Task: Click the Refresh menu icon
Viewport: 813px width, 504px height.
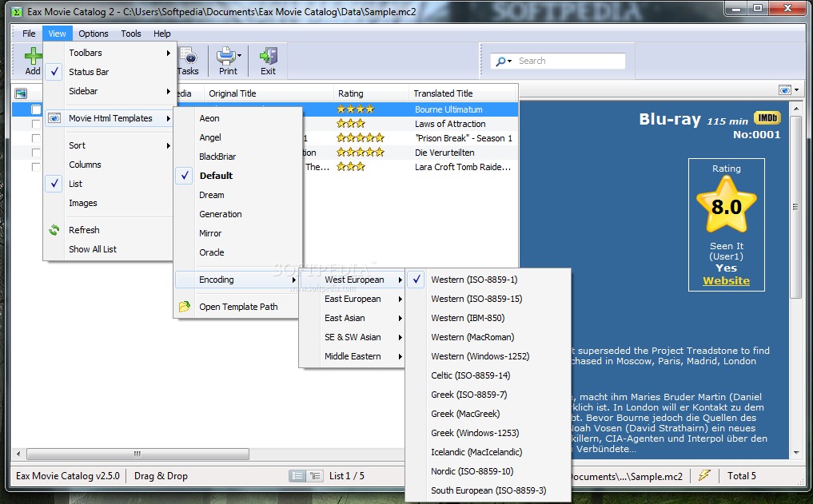Action: 54,230
